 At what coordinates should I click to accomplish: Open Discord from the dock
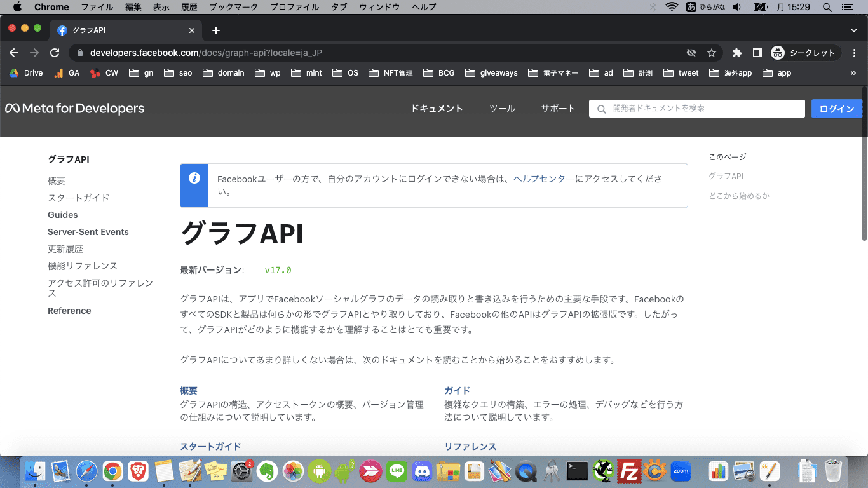coord(423,471)
